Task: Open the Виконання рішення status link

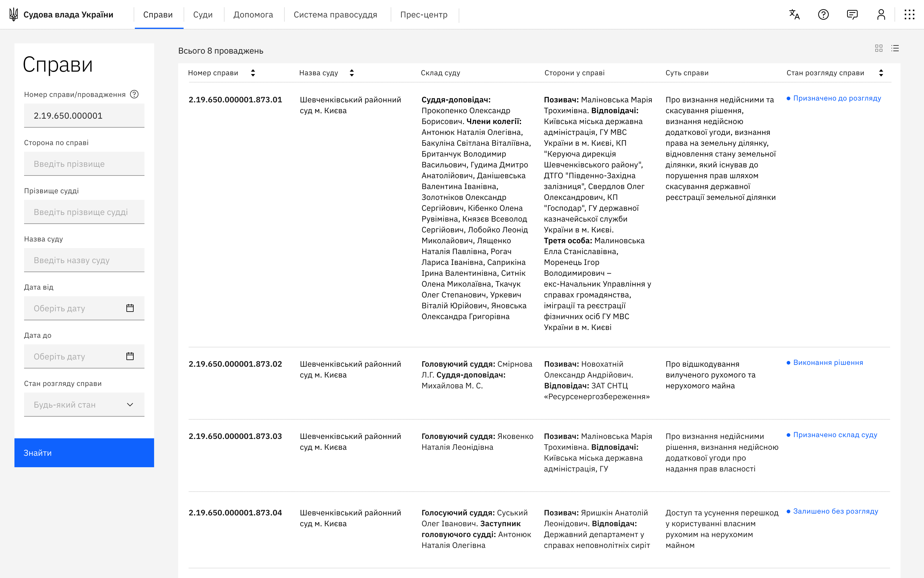Action: point(828,362)
